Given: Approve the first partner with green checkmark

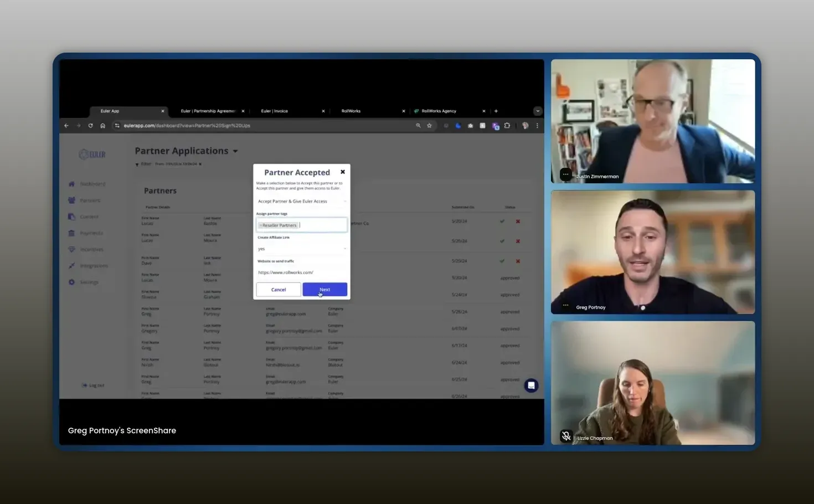Looking at the screenshot, I should tap(502, 222).
